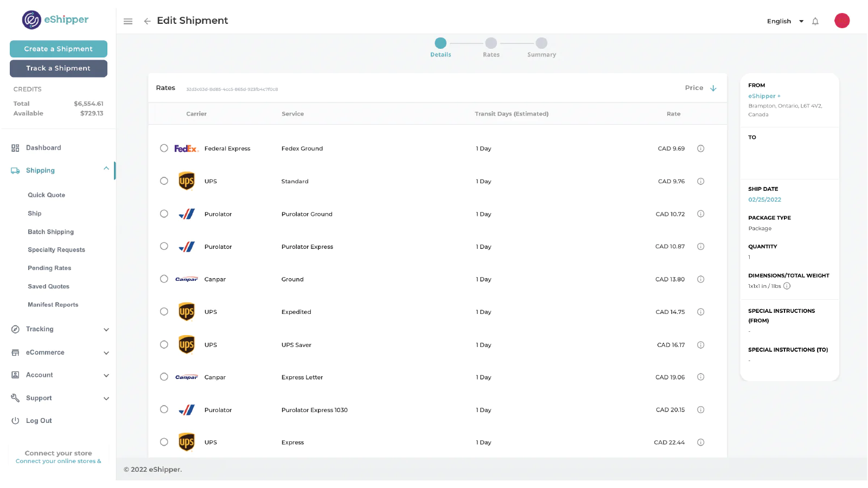Open info icon for UPS Expedited rate
Image resolution: width=868 pixels, height=488 pixels.
click(700, 312)
